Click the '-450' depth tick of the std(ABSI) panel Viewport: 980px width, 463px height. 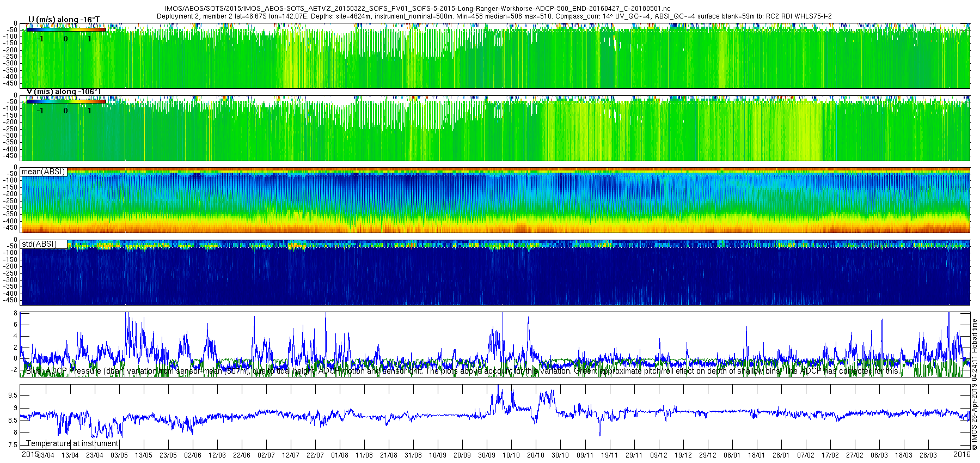(x=11, y=300)
